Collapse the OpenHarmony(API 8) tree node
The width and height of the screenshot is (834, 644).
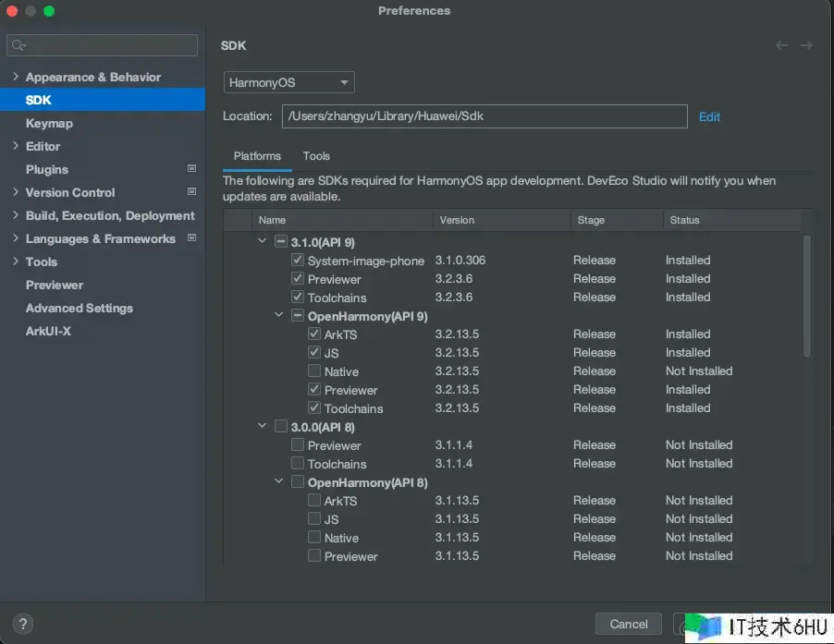tap(278, 480)
